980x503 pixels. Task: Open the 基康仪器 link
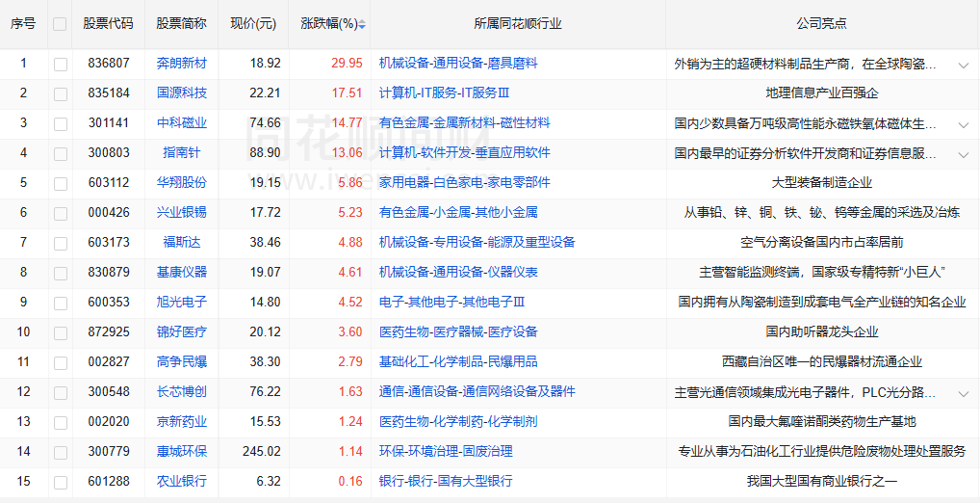click(x=181, y=272)
